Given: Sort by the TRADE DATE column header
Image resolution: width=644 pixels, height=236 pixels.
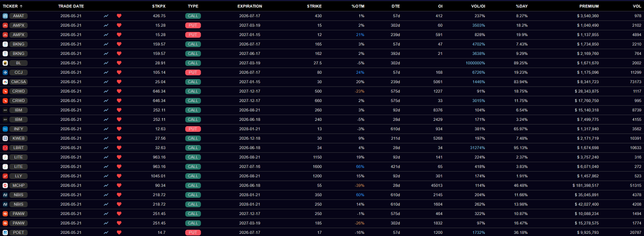Looking at the screenshot, I should click(x=71, y=5).
